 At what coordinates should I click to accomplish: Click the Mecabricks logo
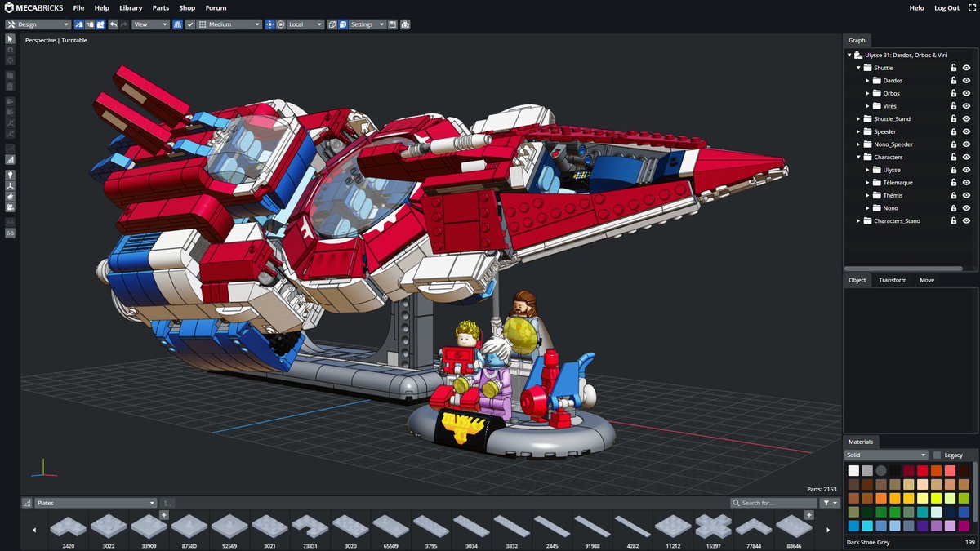tap(33, 7)
